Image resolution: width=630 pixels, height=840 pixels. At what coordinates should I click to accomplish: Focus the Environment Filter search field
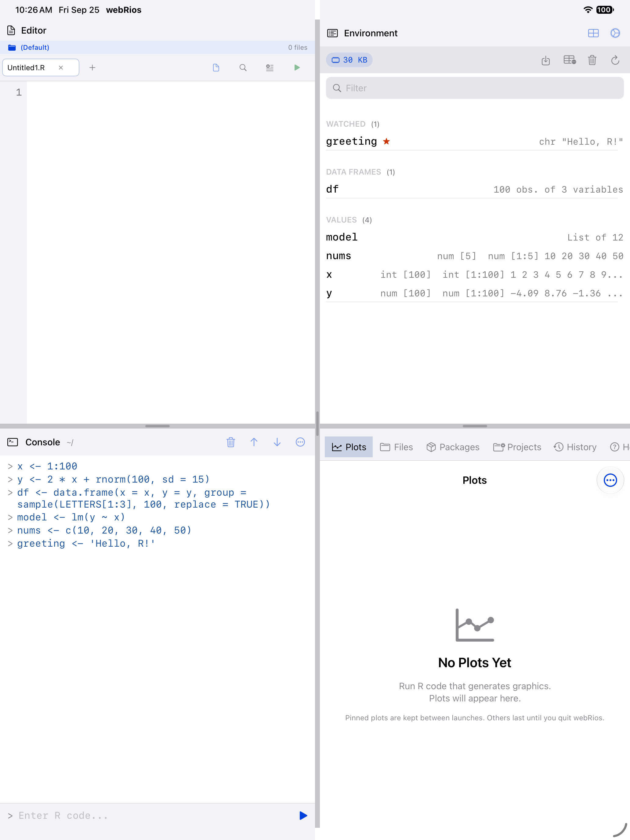[x=475, y=88]
